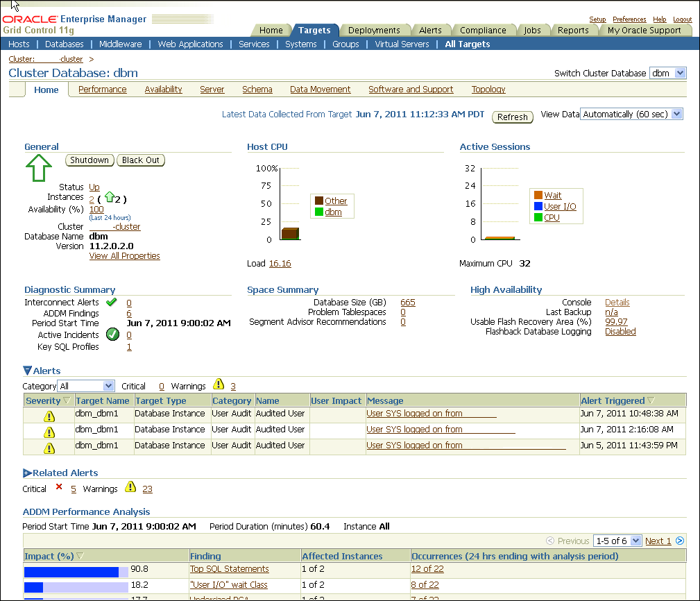Click the brown Other legend swatch in Host CPU
Image resolution: width=700 pixels, height=601 pixels.
click(319, 201)
